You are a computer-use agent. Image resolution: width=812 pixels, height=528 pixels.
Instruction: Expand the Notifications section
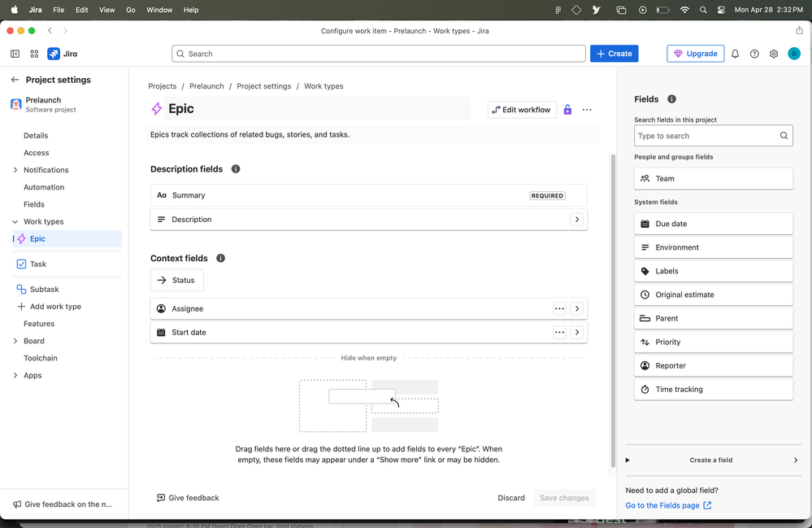click(15, 170)
